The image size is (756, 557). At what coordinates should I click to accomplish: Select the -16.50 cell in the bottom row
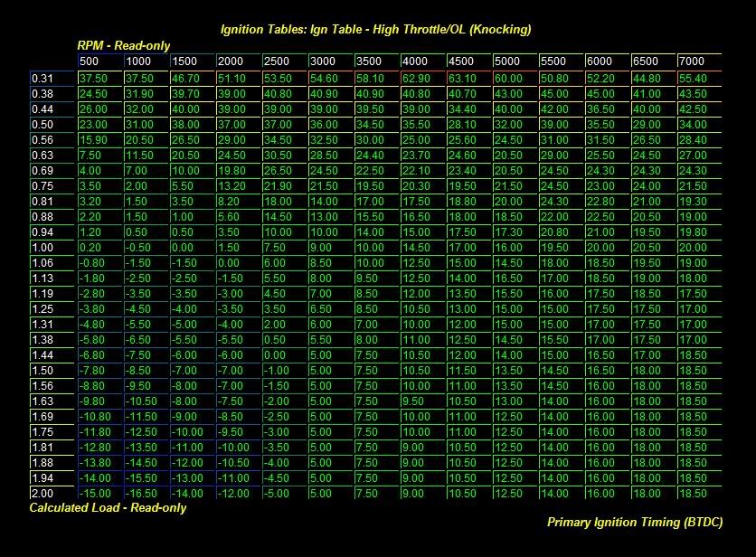pos(146,493)
